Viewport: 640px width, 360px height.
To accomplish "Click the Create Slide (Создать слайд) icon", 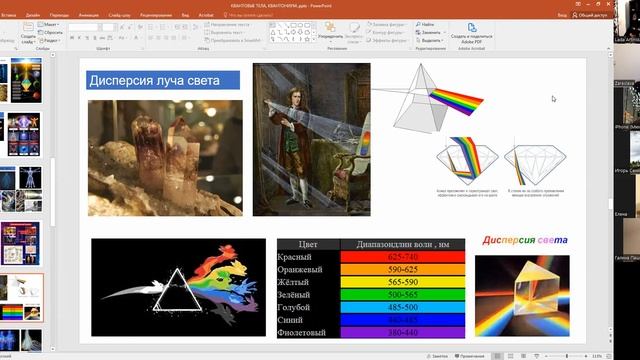I will pyautogui.click(x=28, y=27).
